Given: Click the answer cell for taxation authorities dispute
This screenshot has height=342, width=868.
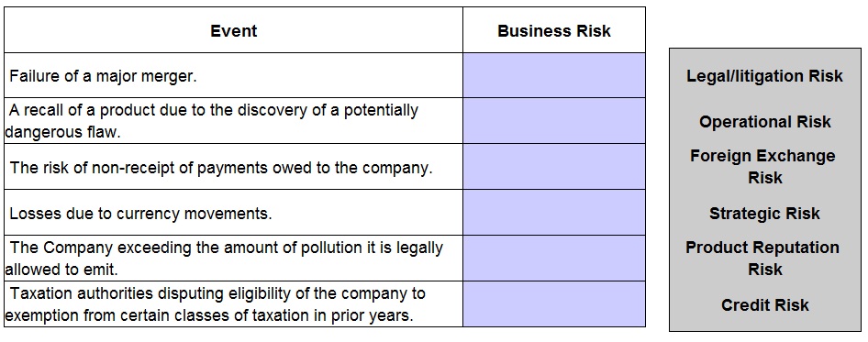Looking at the screenshot, I should click(x=554, y=303).
